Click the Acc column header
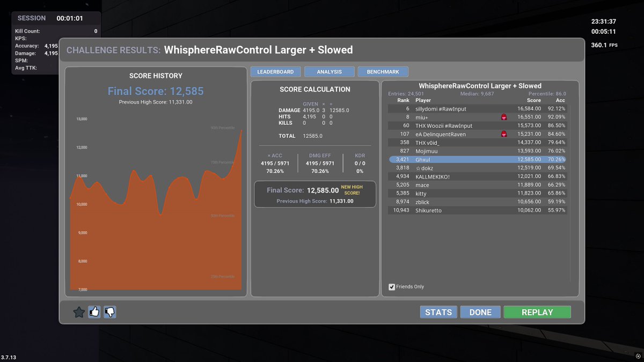This screenshot has height=362, width=644. (560, 100)
